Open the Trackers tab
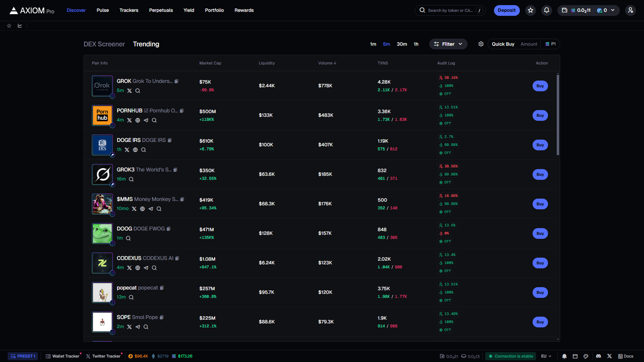This screenshot has width=644, height=362. (129, 10)
